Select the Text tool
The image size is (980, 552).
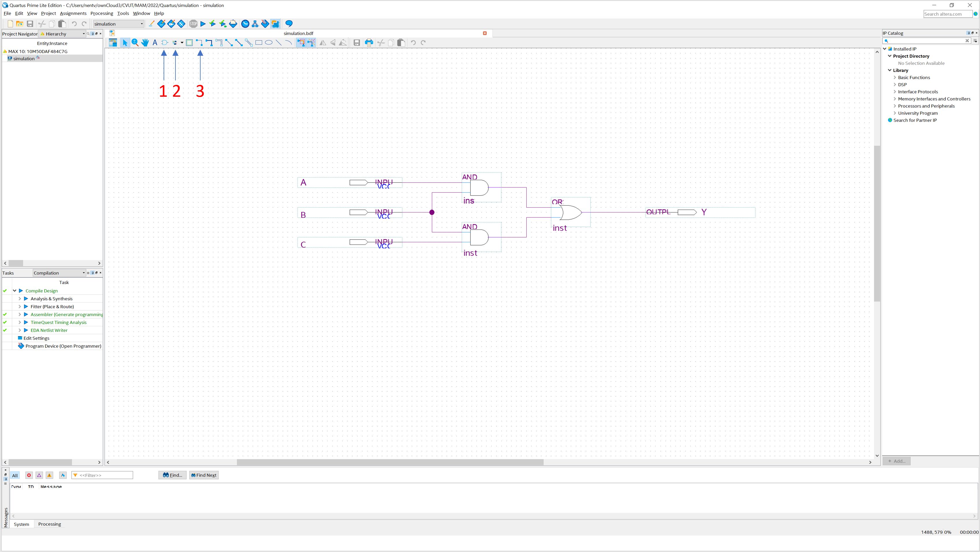click(155, 43)
